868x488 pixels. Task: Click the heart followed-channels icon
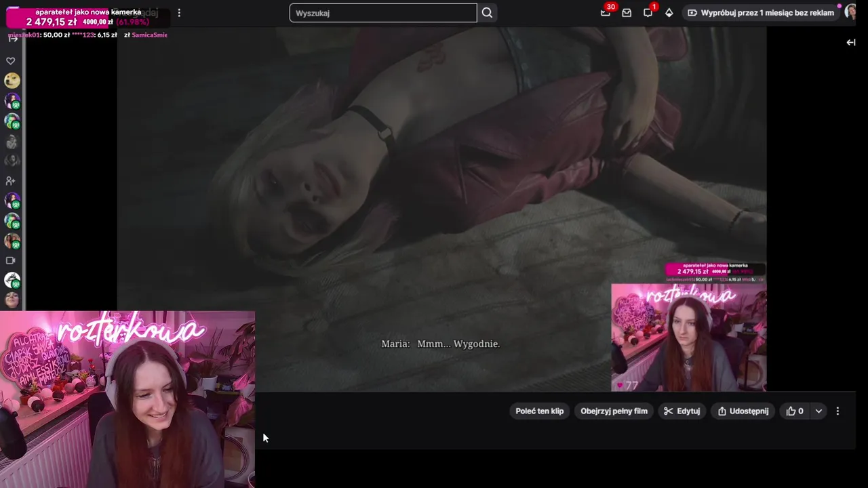coord(11,61)
